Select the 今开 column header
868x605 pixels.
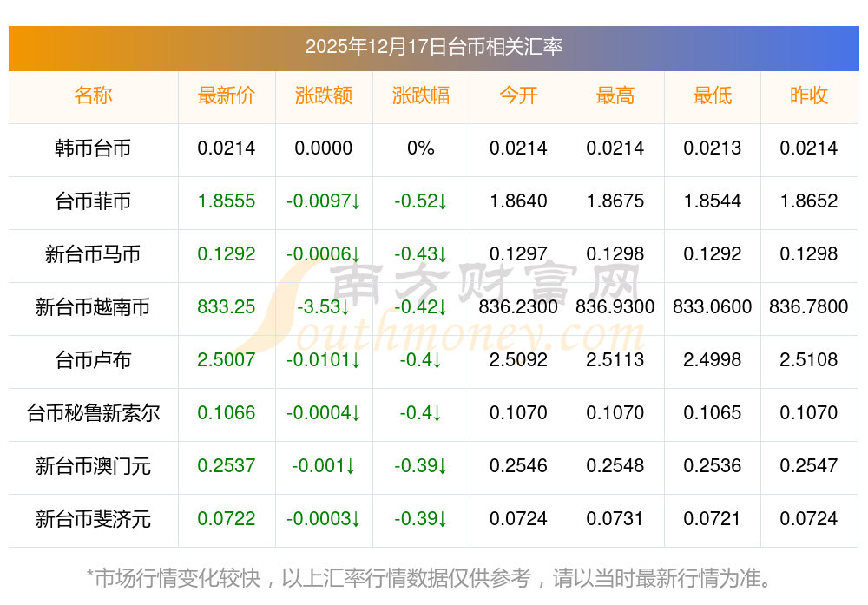518,96
